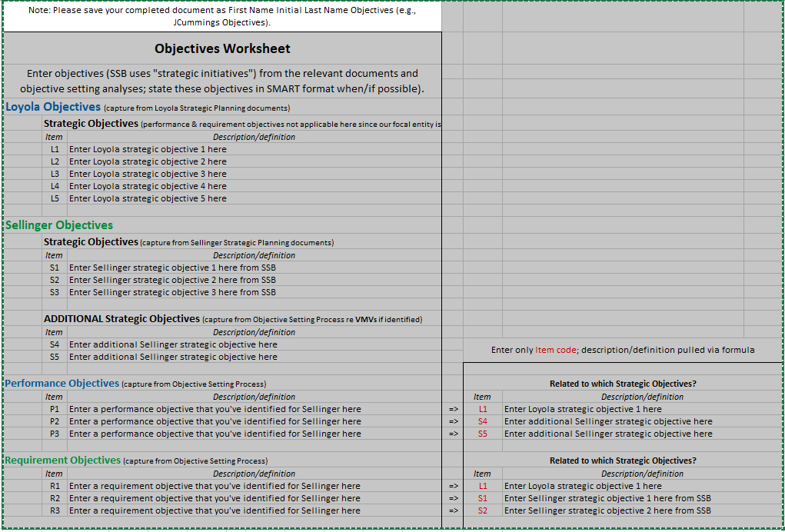Click red S4 code in the P2 row
The image size is (785, 532).
[x=483, y=421]
